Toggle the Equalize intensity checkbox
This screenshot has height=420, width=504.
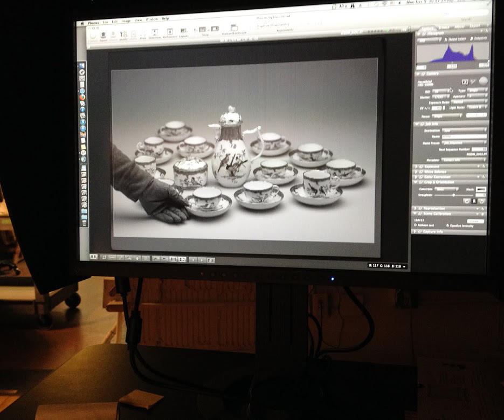[448, 225]
